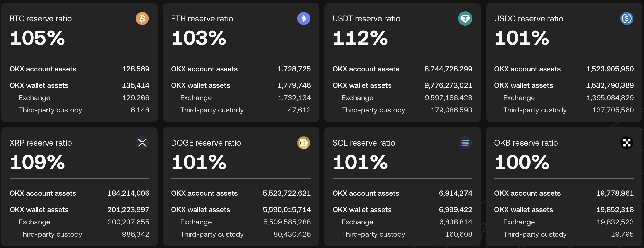Viewport: 644px width, 248px height.
Task: Click the Tether USDT icon
Action: [x=465, y=18]
